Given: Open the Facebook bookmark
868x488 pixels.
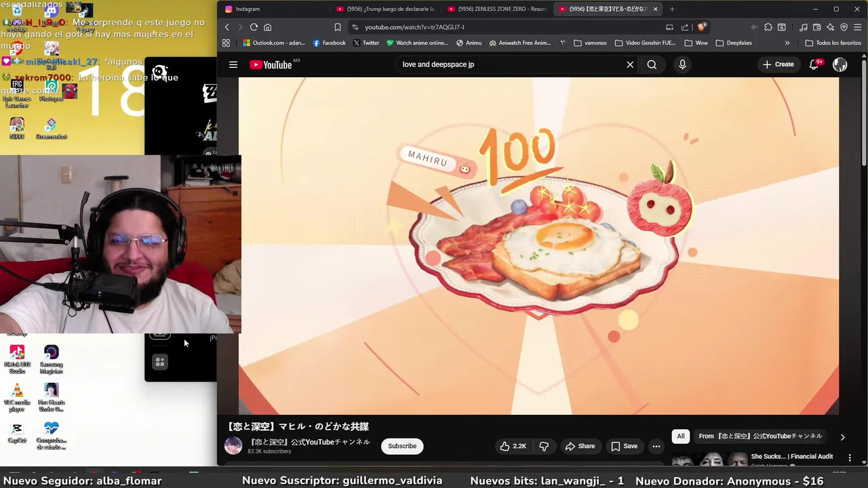Looking at the screenshot, I should click(x=330, y=43).
